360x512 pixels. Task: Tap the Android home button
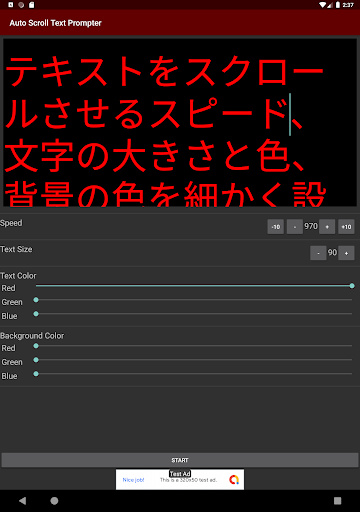click(54, 501)
